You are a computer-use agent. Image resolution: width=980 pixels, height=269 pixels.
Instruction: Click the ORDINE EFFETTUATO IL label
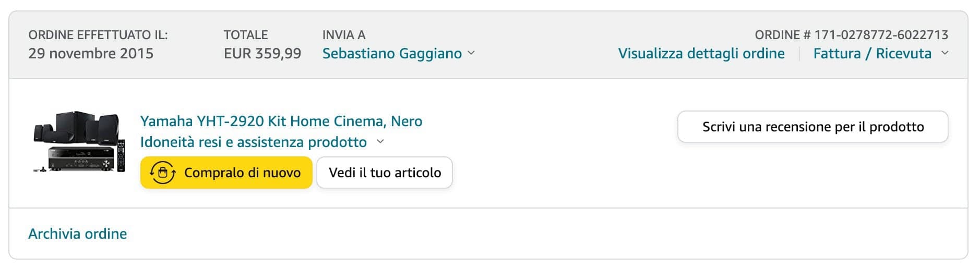click(x=98, y=35)
